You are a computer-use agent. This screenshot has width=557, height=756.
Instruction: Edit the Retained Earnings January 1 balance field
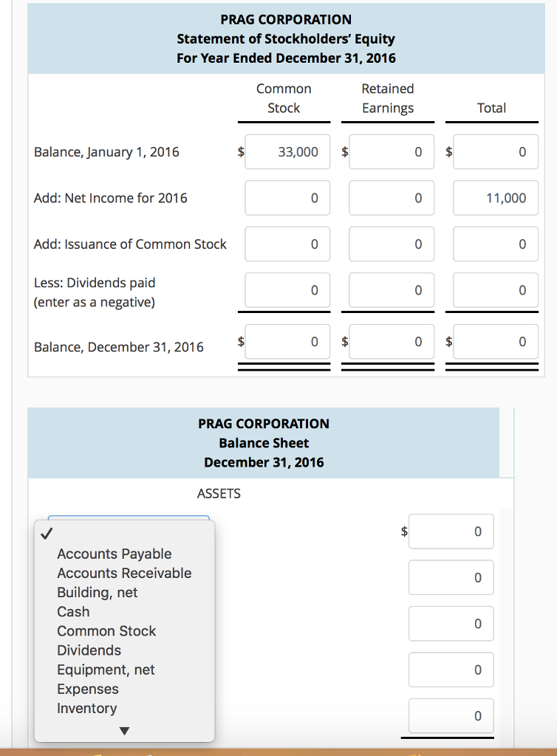pos(391,152)
